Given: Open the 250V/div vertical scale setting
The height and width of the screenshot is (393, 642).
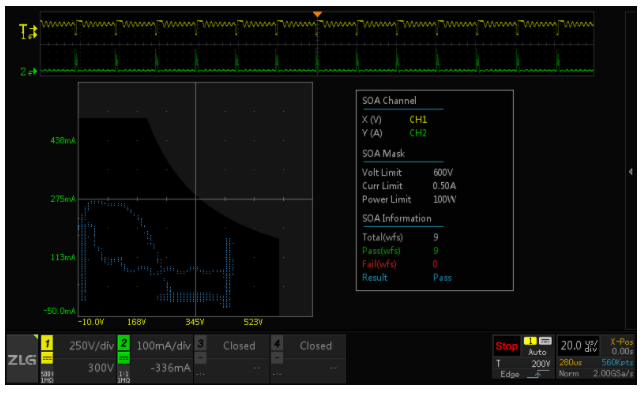Looking at the screenshot, I should pyautogui.click(x=91, y=346).
